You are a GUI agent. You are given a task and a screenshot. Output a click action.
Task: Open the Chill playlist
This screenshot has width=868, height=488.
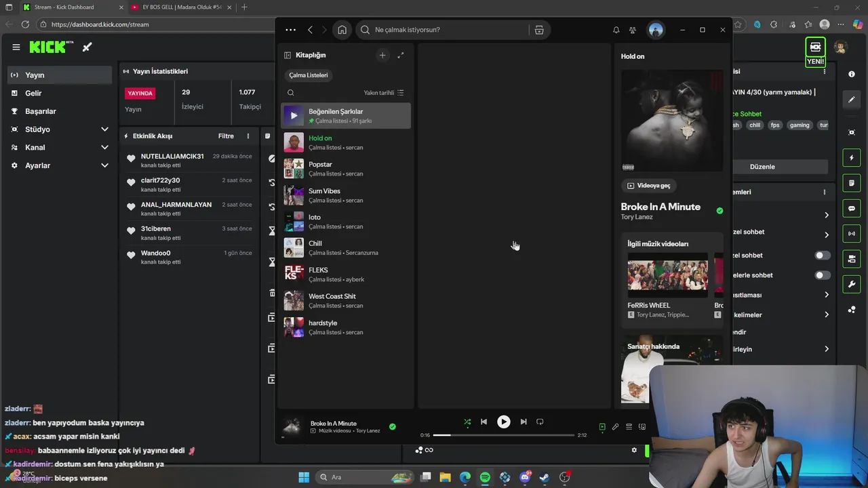[346, 248]
